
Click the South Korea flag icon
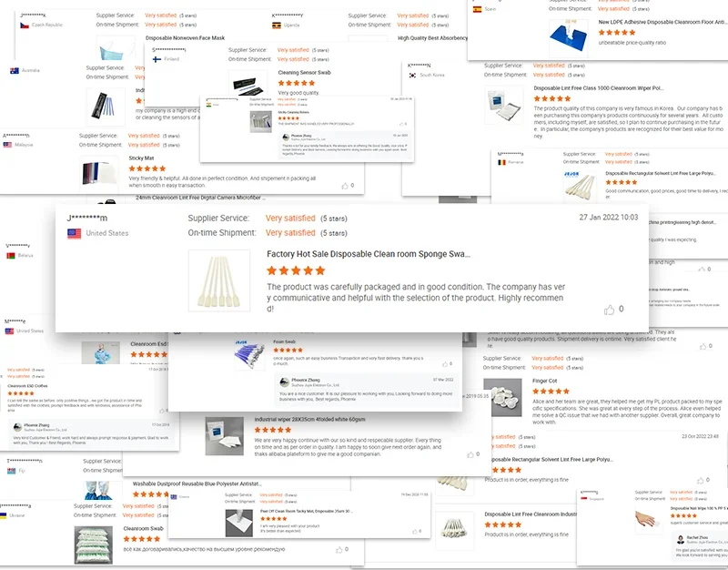coord(412,76)
